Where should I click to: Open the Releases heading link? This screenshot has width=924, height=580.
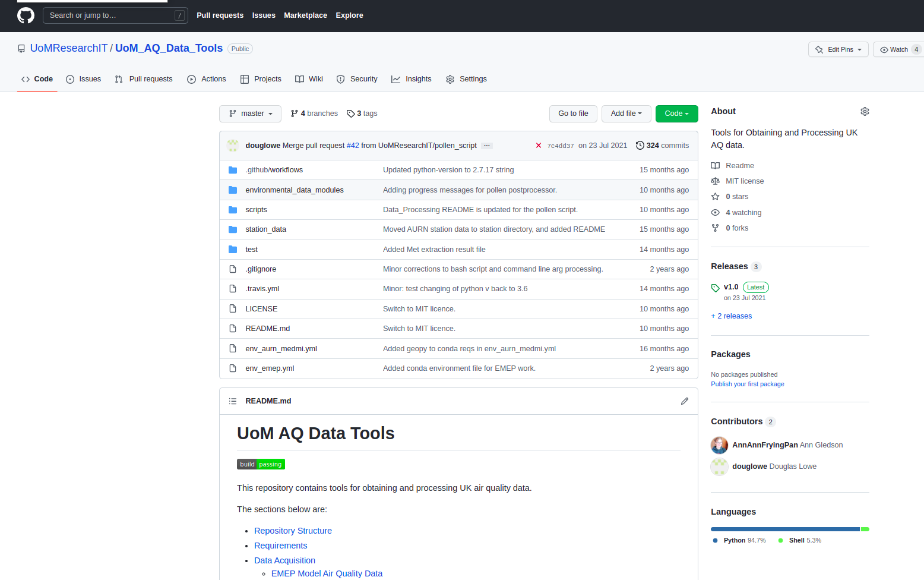tap(729, 266)
